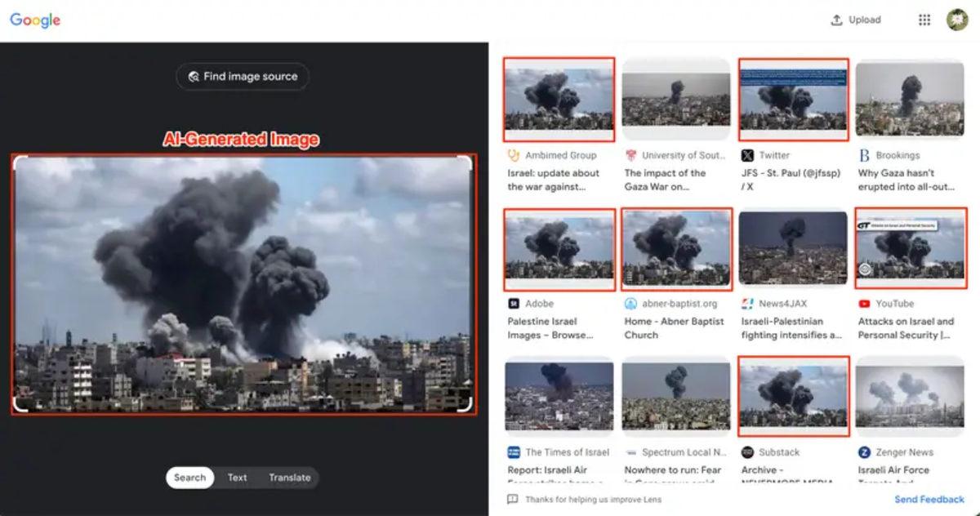Open the Google apps grid menu
The height and width of the screenshot is (516, 980).
(924, 20)
